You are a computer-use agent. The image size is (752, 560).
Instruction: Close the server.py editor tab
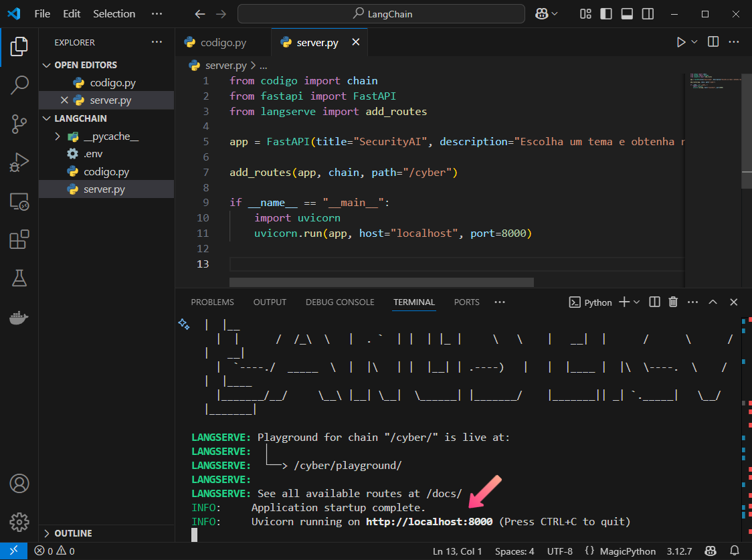[356, 42]
